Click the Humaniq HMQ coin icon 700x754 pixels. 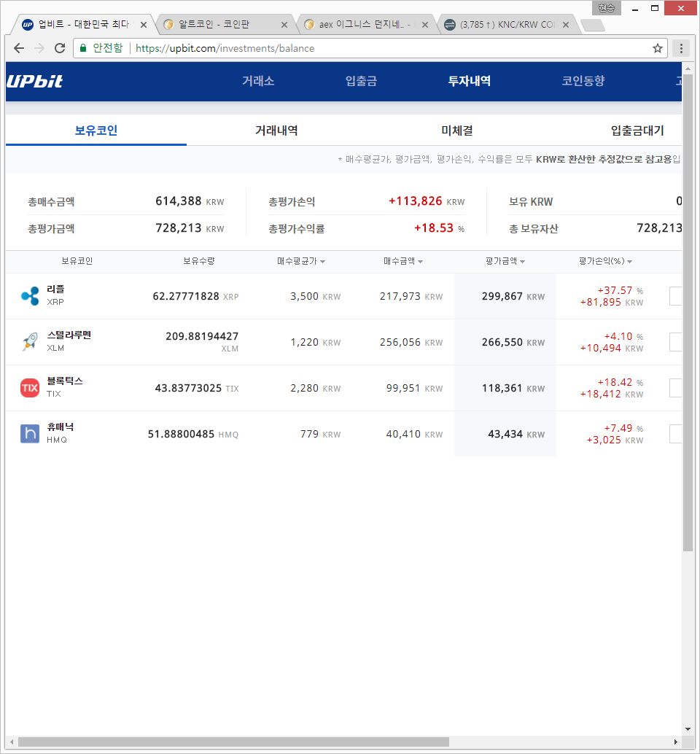tap(30, 434)
